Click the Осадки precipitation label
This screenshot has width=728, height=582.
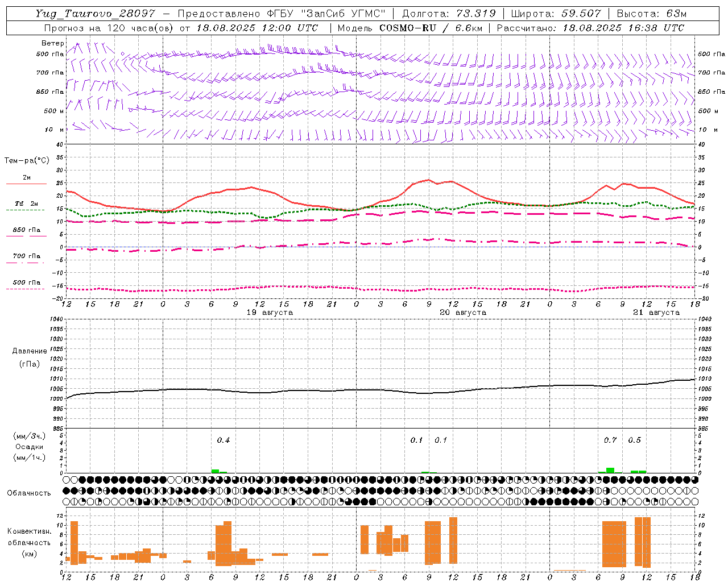click(x=30, y=447)
